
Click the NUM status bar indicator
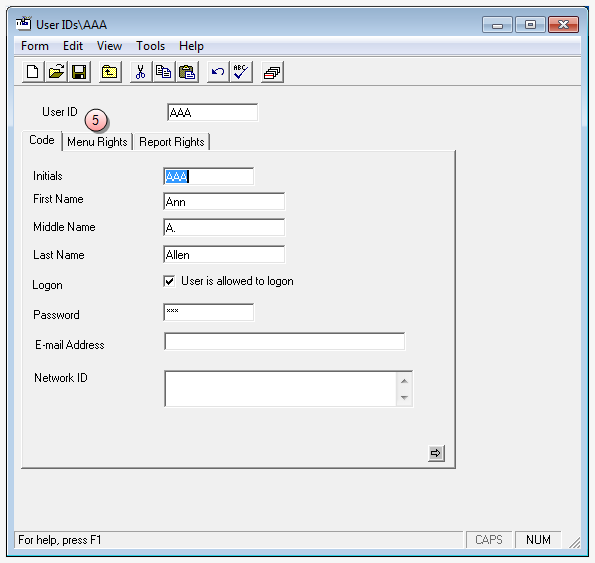(x=538, y=539)
